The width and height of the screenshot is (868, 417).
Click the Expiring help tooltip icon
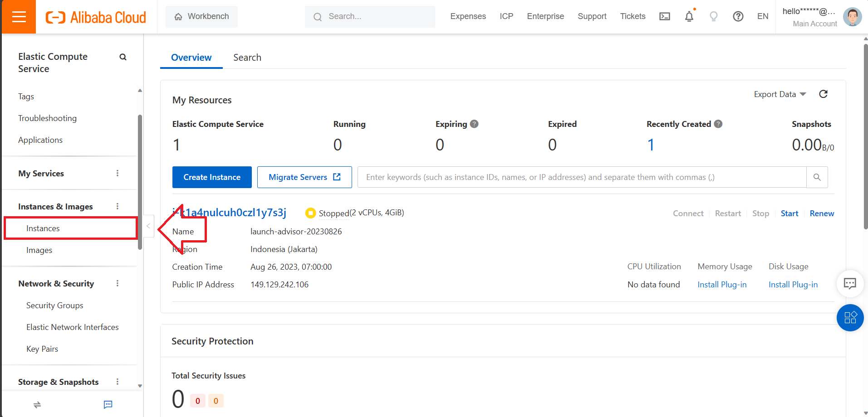(474, 124)
